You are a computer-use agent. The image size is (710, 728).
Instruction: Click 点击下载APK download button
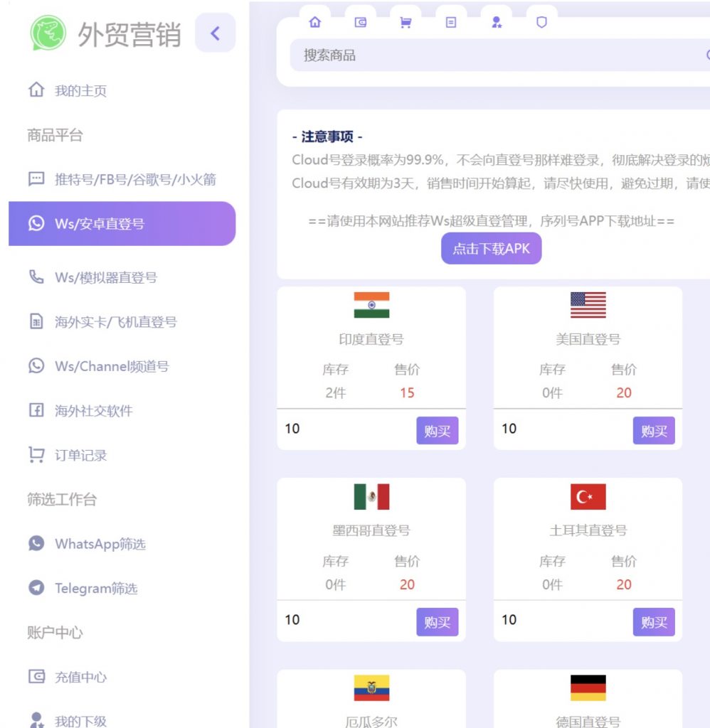click(x=491, y=248)
